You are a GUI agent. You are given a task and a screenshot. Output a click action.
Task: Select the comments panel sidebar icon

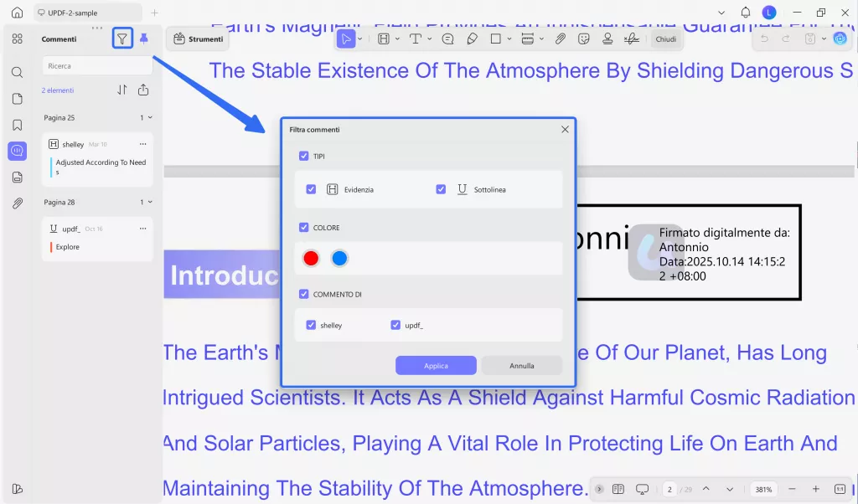click(x=17, y=151)
